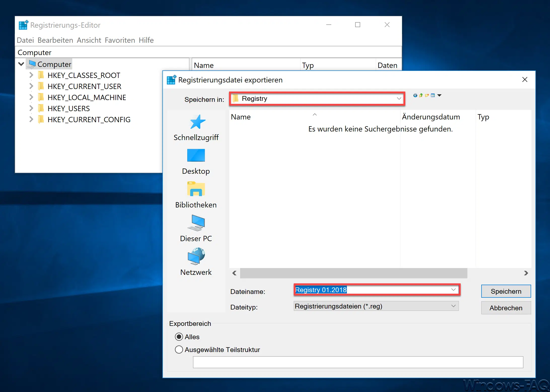
Task: Expand the HKEY_LOCAL_MACHINE tree node
Action: click(x=31, y=97)
